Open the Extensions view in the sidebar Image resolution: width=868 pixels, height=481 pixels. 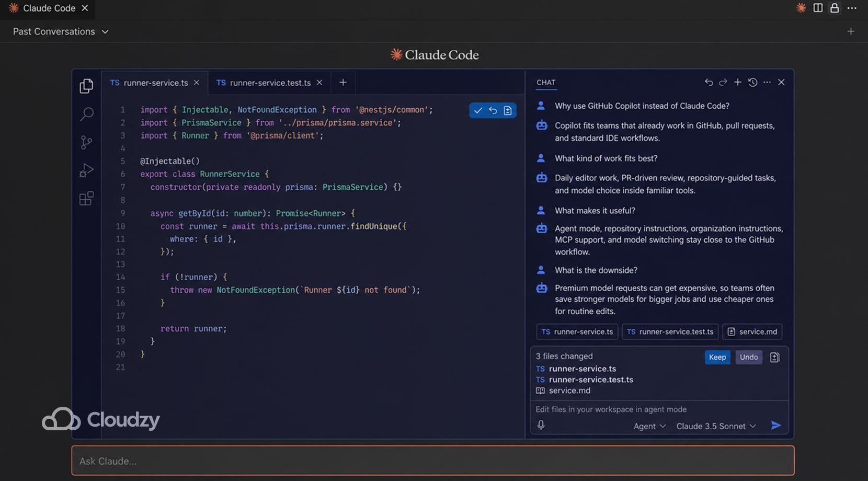[x=86, y=198]
